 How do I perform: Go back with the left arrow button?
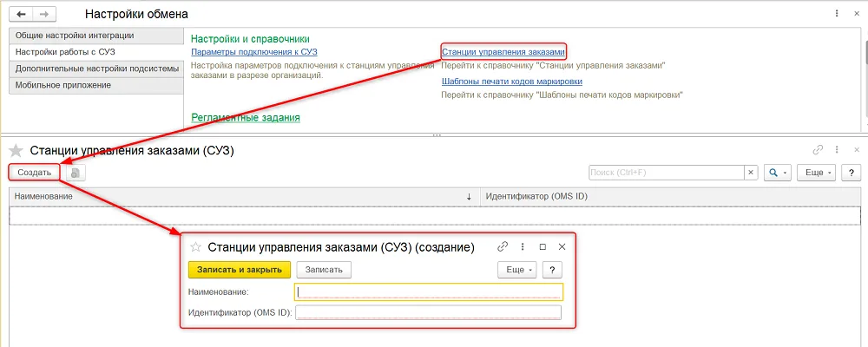[22, 13]
